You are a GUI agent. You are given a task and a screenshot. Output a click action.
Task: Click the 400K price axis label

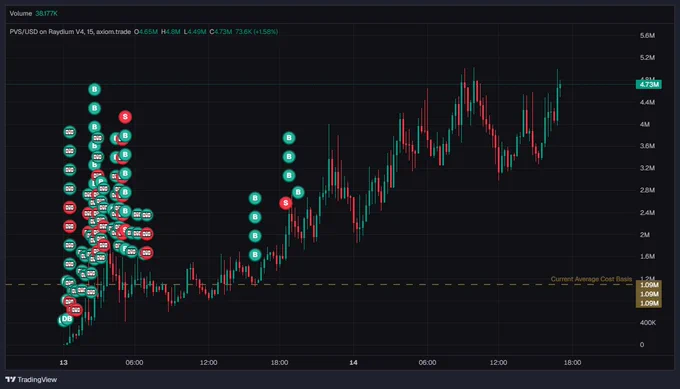tap(648, 323)
